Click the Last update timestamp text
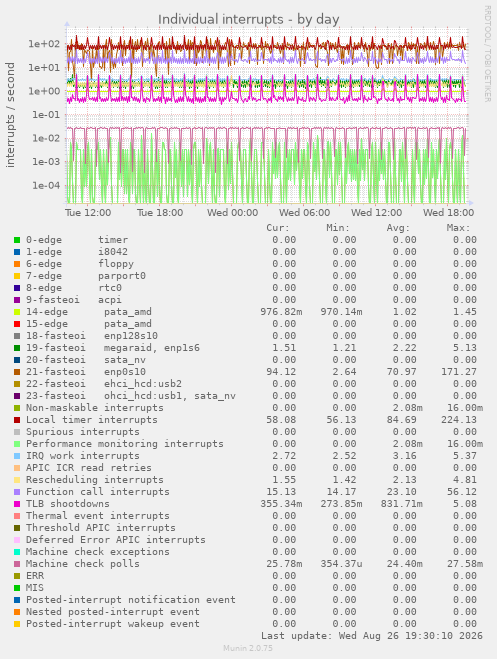Screen dimensions: 497x659 372,636
